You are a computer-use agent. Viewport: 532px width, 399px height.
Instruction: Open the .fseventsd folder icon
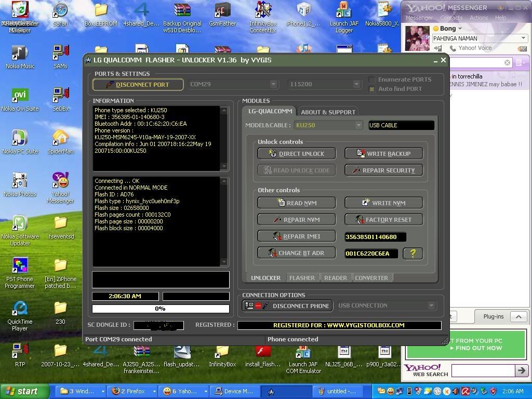(x=60, y=228)
